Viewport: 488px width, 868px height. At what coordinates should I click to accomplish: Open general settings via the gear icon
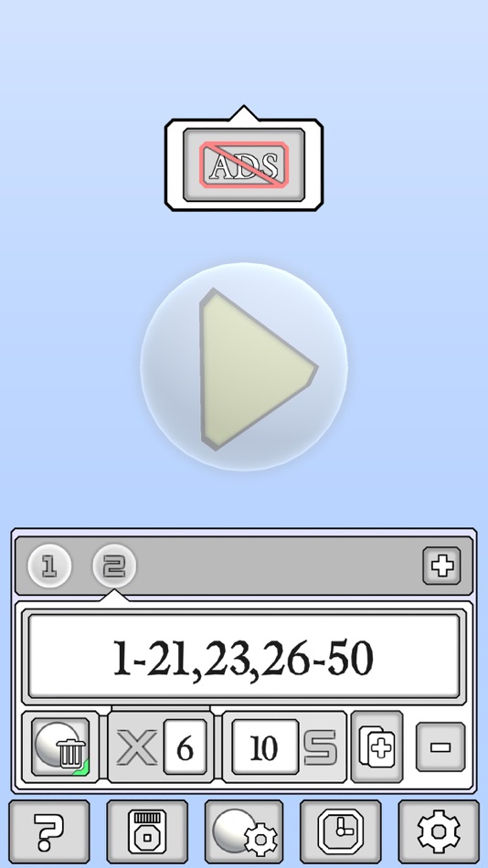(438, 831)
